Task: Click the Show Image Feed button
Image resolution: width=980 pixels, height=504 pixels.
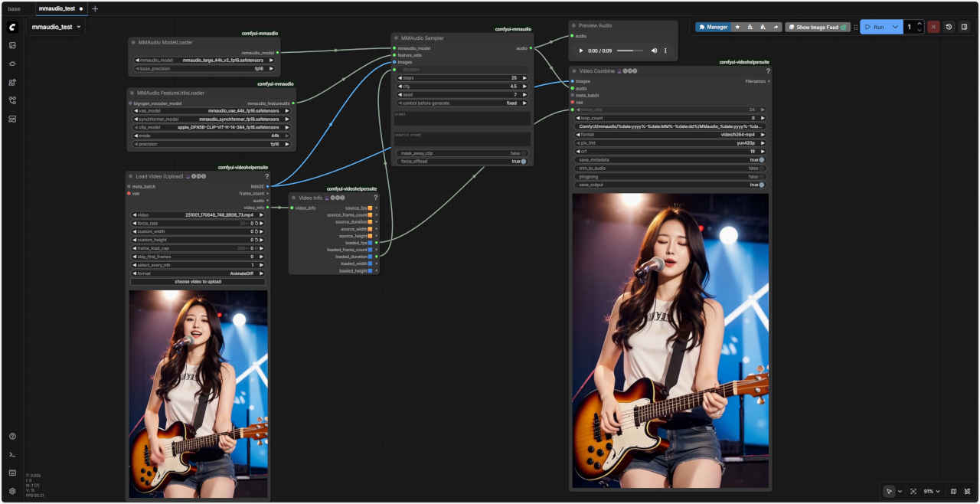Action: (x=817, y=27)
